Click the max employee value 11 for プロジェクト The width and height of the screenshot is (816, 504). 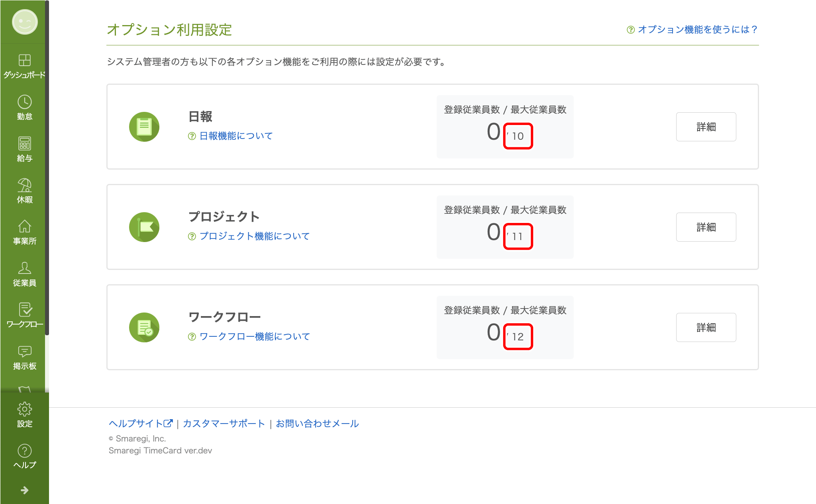(x=518, y=236)
